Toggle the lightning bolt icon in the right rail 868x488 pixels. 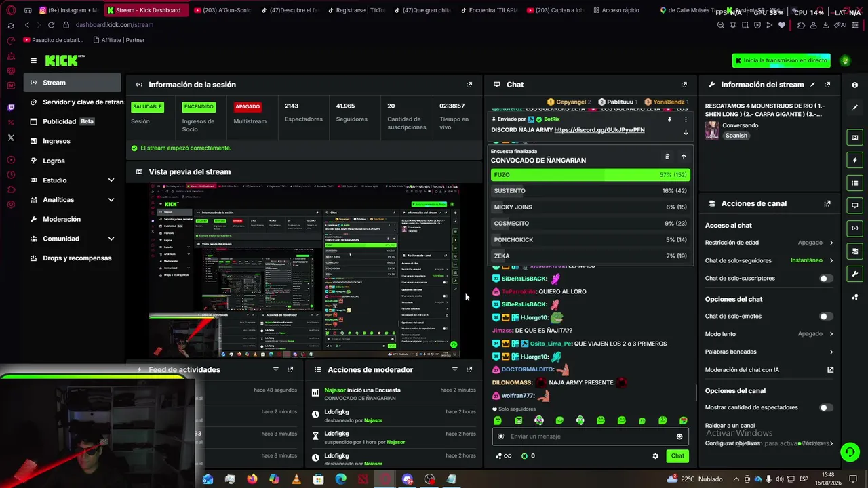pos(854,161)
